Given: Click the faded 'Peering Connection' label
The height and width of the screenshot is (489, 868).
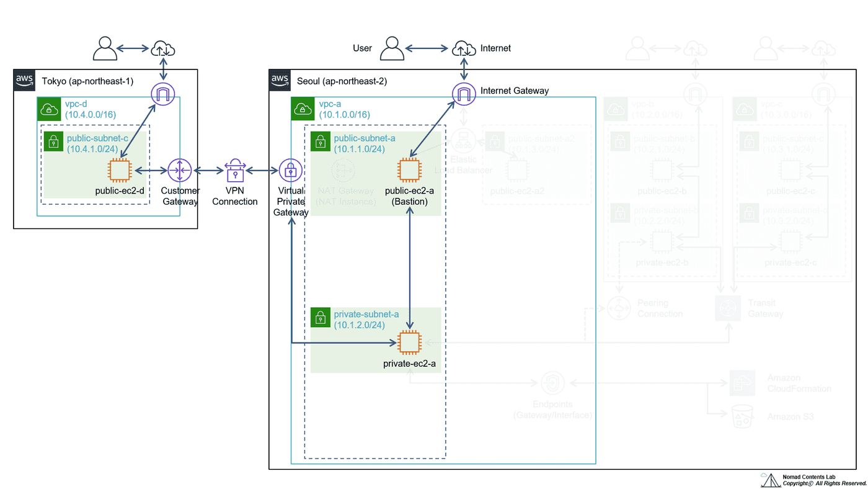Looking at the screenshot, I should point(660,308).
